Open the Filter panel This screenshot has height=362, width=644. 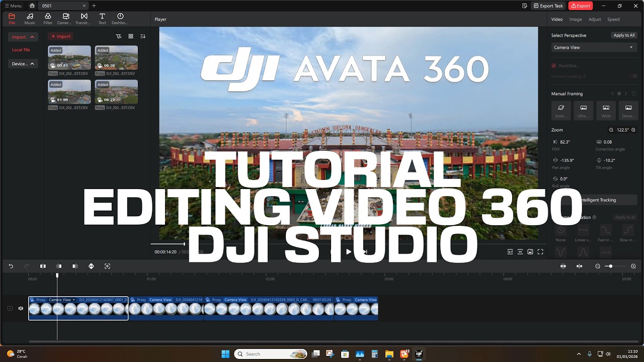click(48, 19)
